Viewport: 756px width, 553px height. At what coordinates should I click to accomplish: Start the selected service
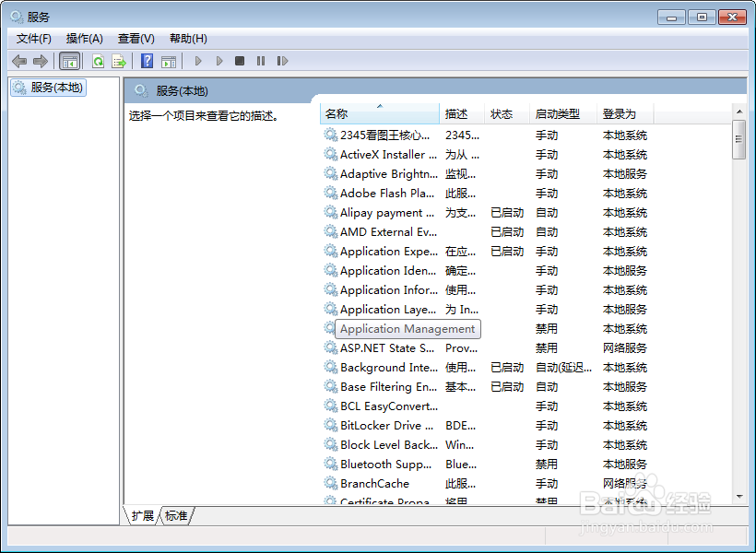(198, 61)
